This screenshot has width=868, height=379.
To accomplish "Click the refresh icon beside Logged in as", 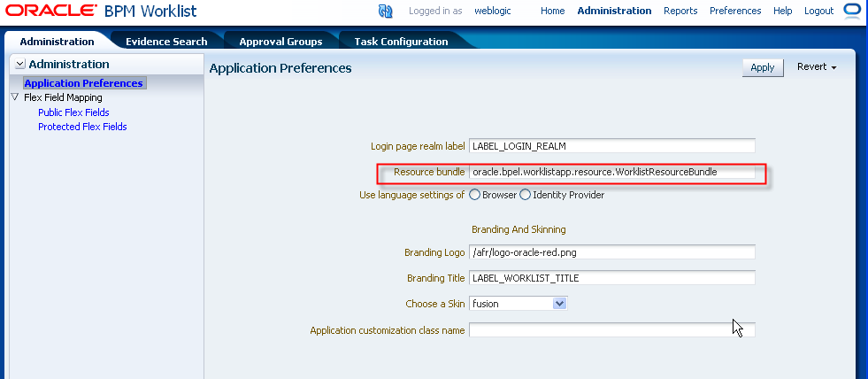I will pyautogui.click(x=385, y=11).
